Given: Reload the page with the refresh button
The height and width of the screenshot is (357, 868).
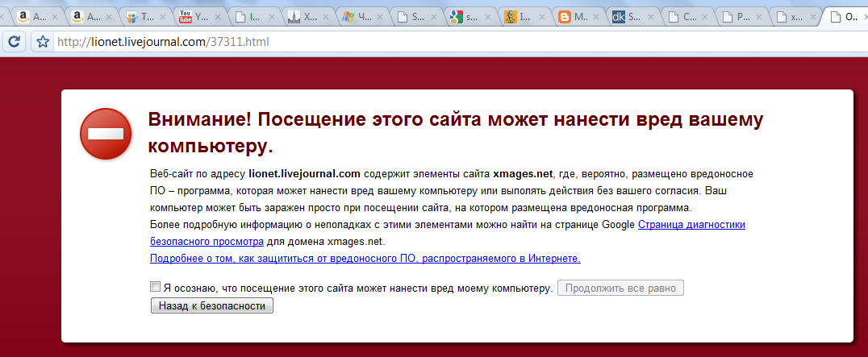Looking at the screenshot, I should (14, 41).
